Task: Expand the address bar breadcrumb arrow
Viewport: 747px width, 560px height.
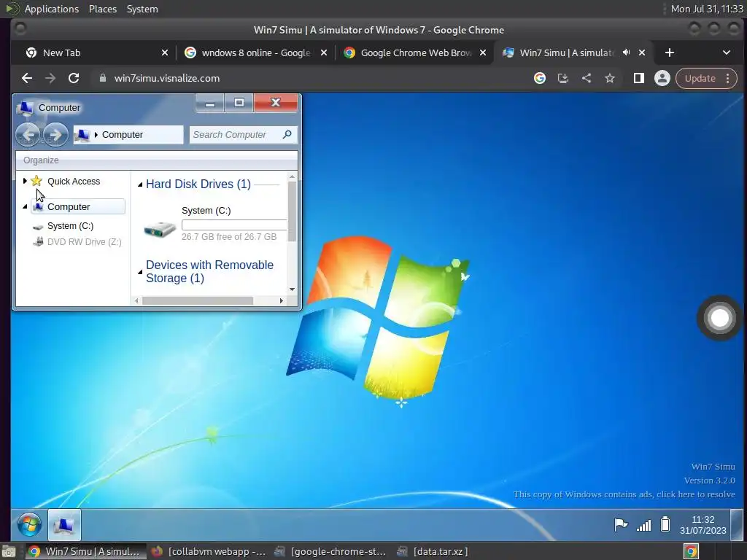Action: point(96,135)
